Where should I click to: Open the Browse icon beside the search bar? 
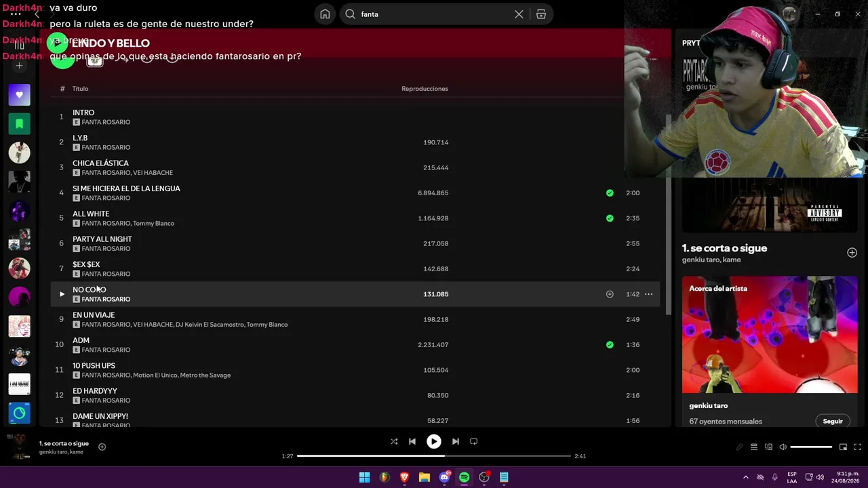[x=541, y=14]
